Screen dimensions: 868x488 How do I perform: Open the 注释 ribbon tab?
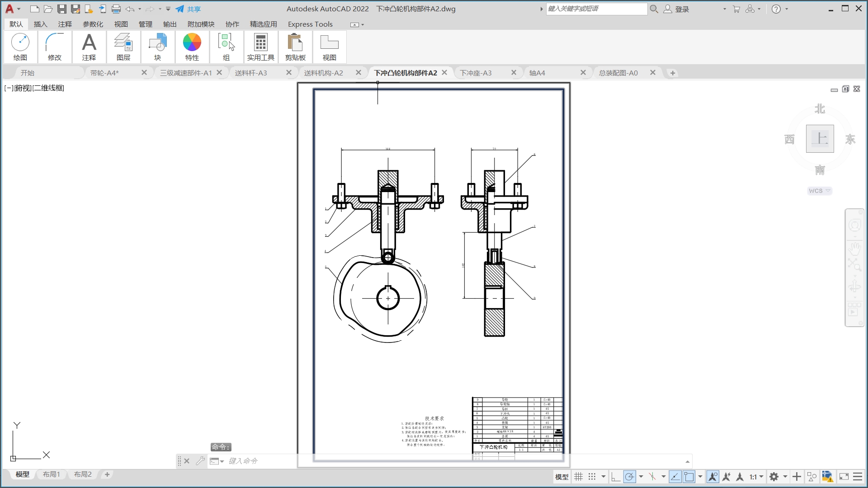click(x=65, y=24)
